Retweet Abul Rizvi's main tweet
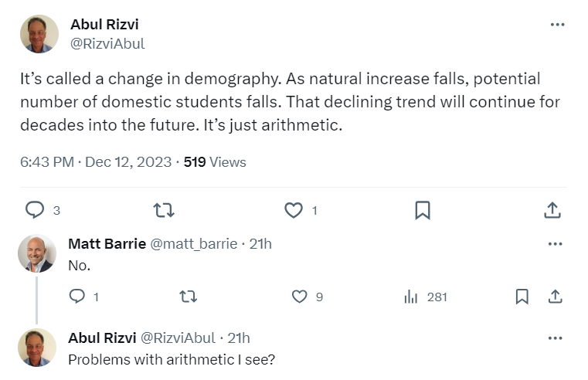Image resolution: width=588 pixels, height=380 pixels. 163,209
